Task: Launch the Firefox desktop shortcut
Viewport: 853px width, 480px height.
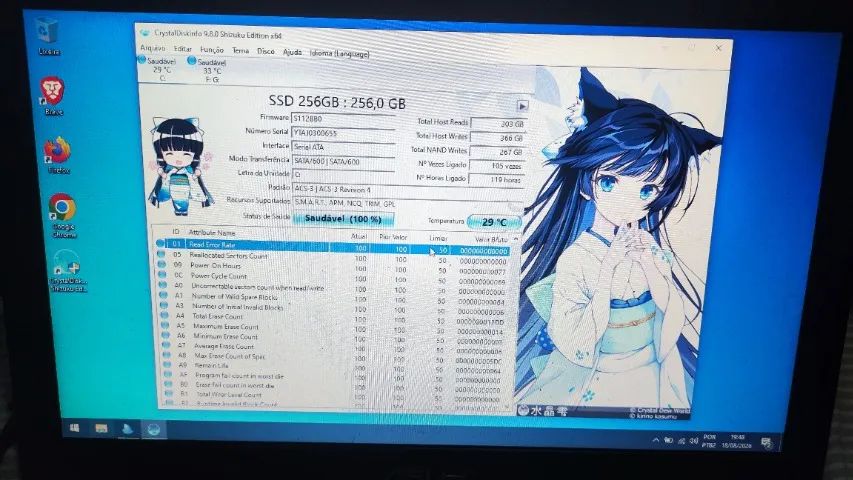Action: tap(58, 156)
